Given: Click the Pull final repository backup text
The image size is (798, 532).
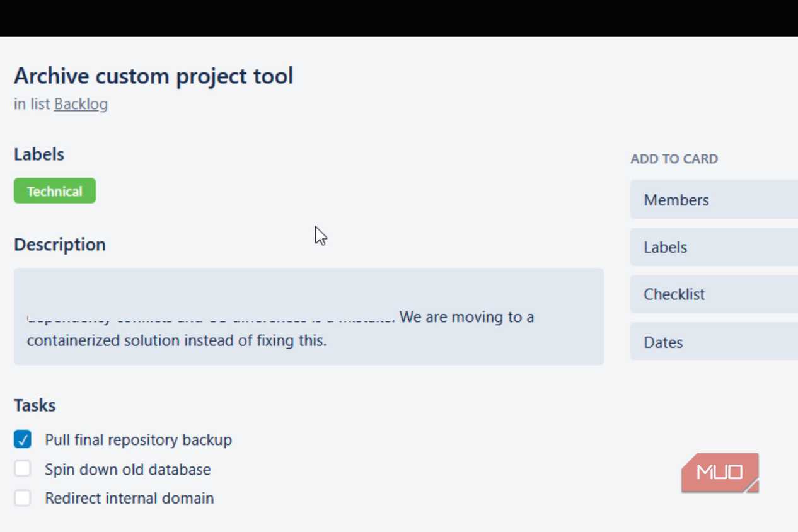Looking at the screenshot, I should click(138, 440).
